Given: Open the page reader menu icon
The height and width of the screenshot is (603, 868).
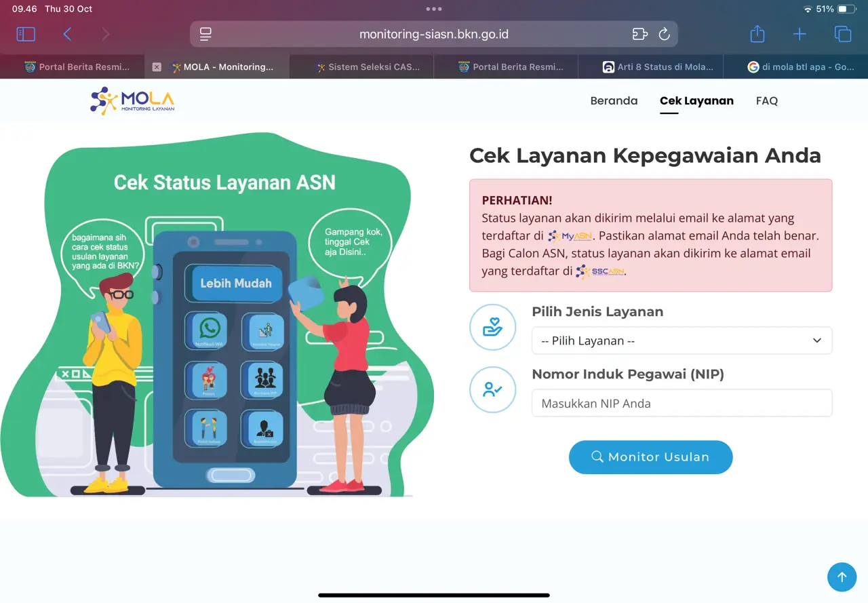Looking at the screenshot, I should (206, 34).
